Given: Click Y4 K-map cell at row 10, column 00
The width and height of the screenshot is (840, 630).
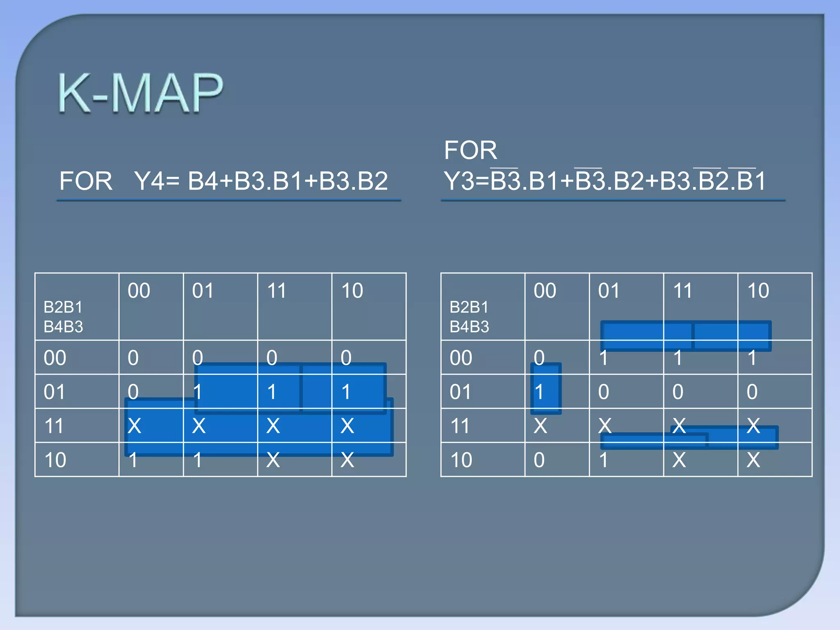Looking at the screenshot, I should [x=151, y=459].
